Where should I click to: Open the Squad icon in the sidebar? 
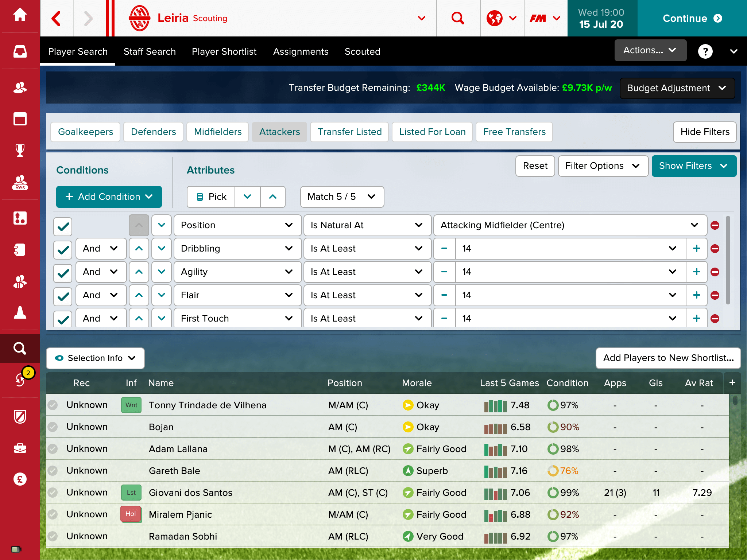point(20,87)
